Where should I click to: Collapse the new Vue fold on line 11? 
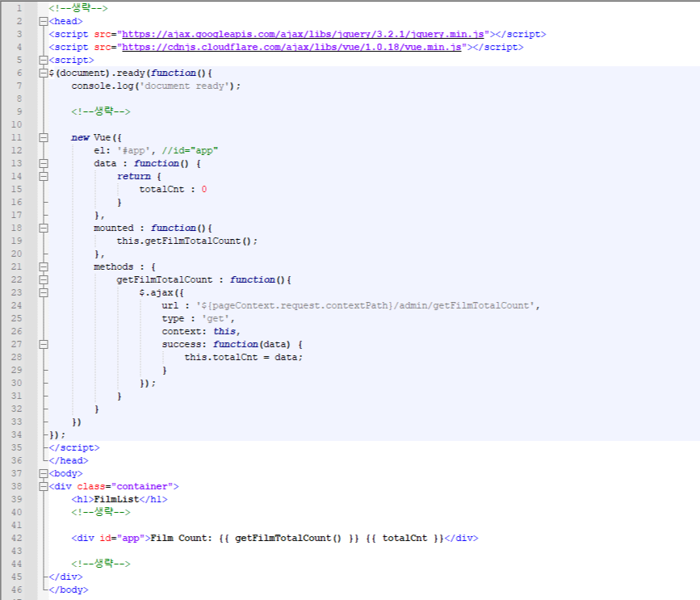44,137
